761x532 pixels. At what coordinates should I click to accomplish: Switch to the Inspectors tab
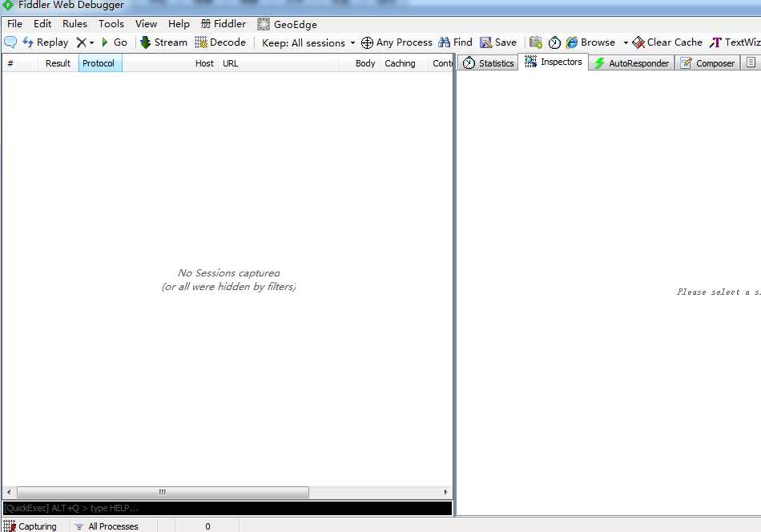(x=554, y=62)
